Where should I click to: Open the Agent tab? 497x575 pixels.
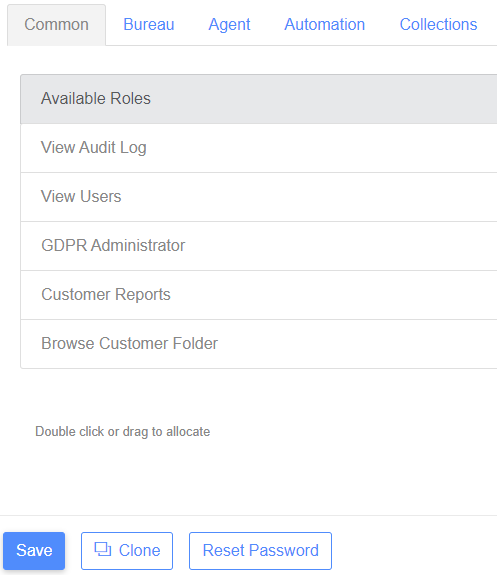[x=229, y=25]
